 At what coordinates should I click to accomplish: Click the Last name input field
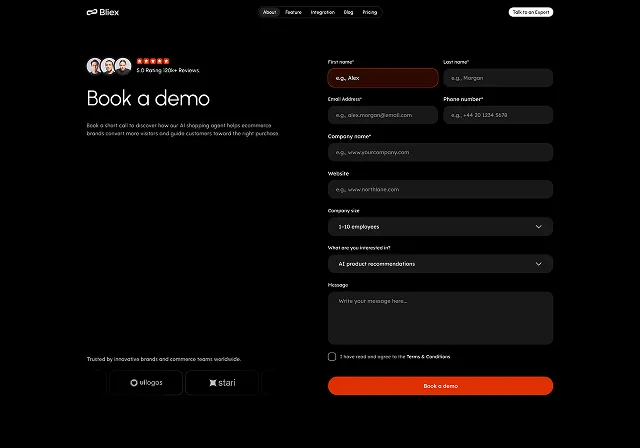coord(498,78)
